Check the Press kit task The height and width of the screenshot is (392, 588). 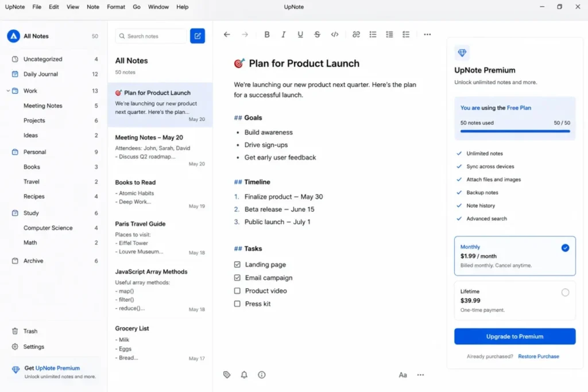[237, 304]
